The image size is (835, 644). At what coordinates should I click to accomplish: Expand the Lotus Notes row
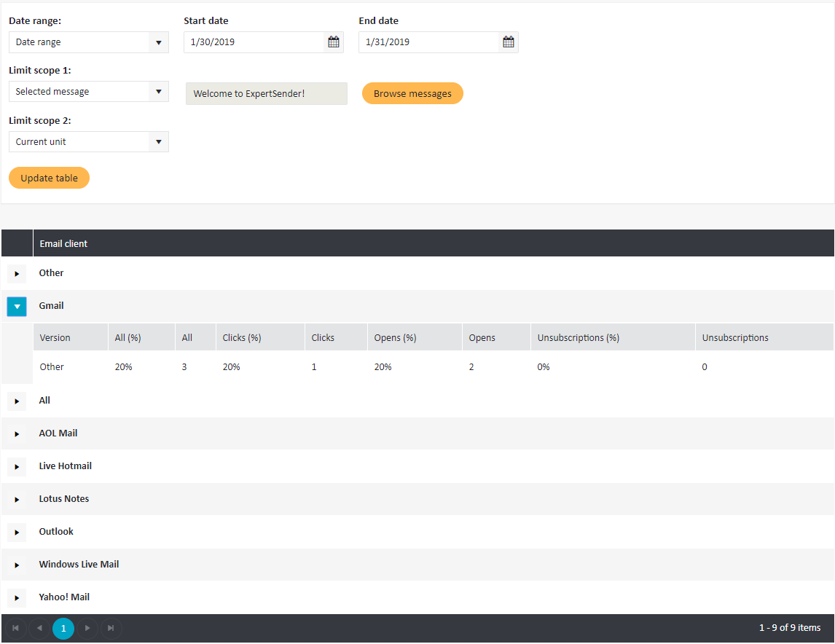[x=17, y=500]
